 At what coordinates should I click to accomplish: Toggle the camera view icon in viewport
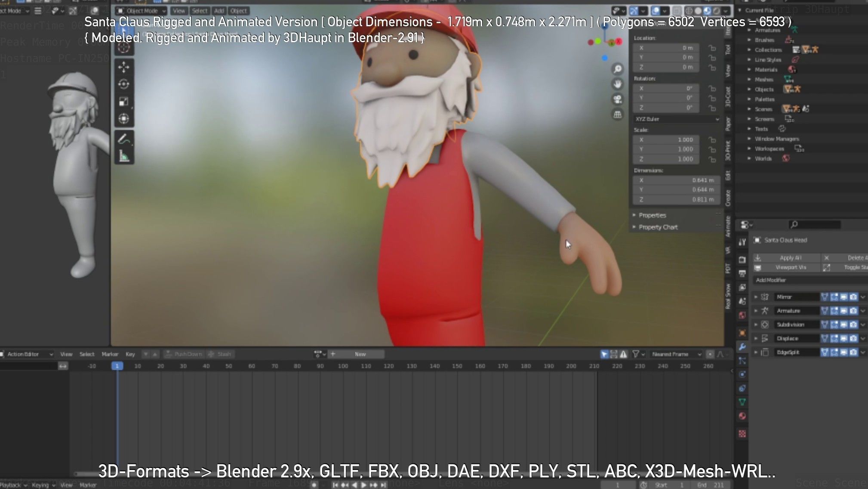pos(618,99)
